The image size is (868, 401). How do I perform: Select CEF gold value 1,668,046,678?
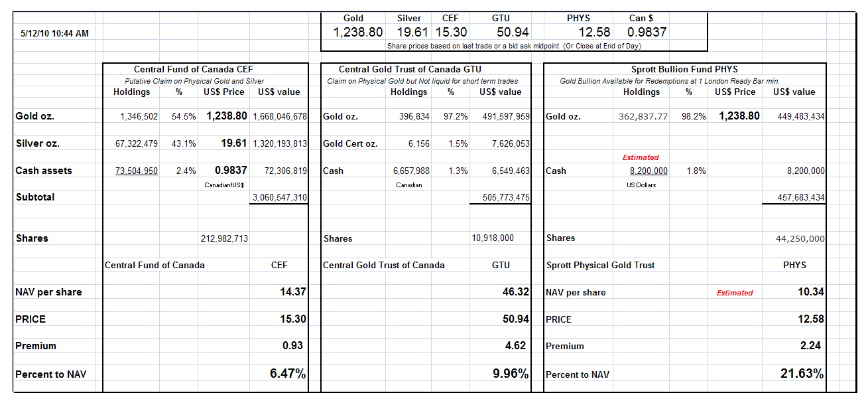click(x=279, y=116)
